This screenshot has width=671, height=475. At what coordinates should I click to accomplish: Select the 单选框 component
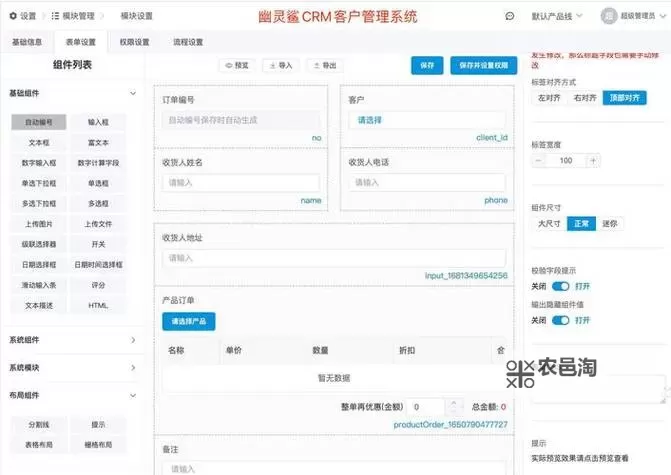pyautogui.click(x=98, y=183)
